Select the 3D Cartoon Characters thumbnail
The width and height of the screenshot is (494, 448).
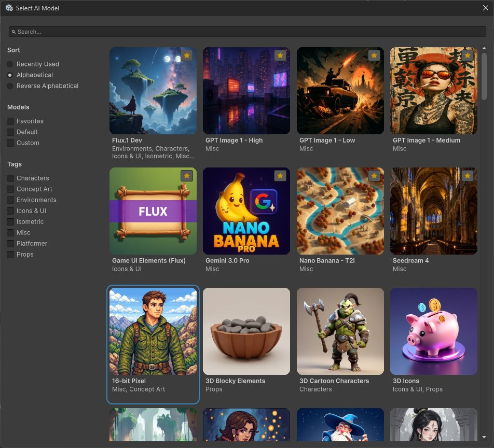[340, 331]
